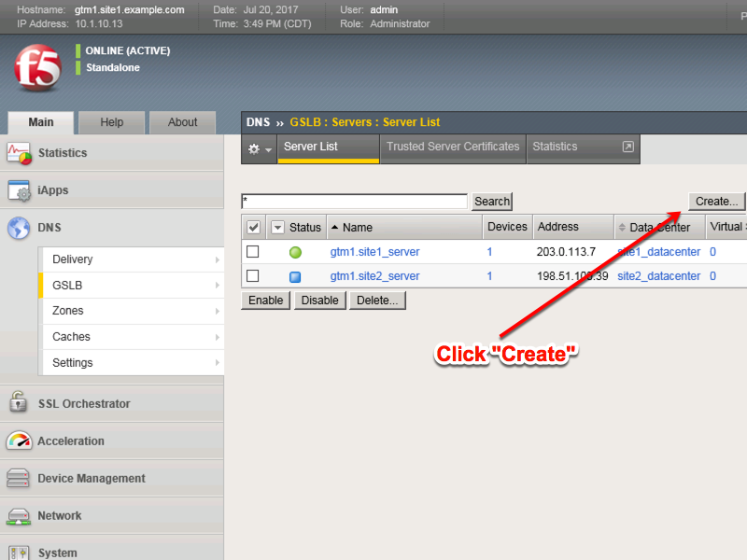Open the iApps sidebar icon
Screen dimensions: 747x560
point(19,190)
